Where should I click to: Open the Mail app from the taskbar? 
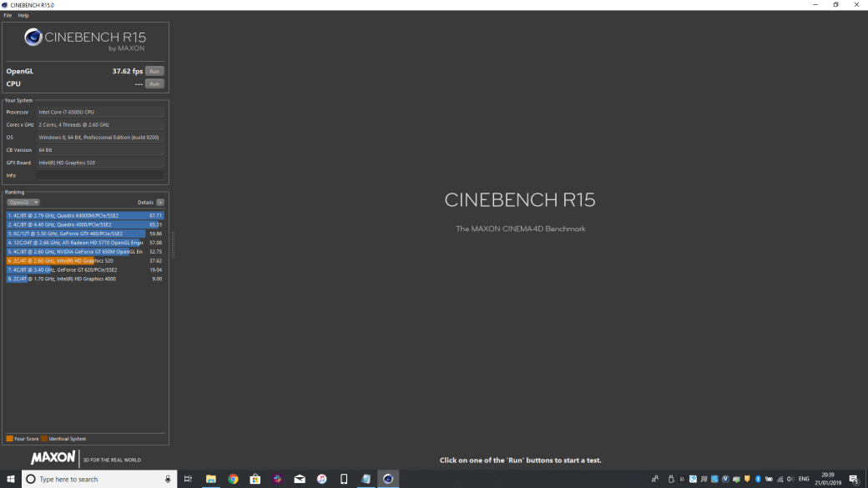(x=298, y=479)
